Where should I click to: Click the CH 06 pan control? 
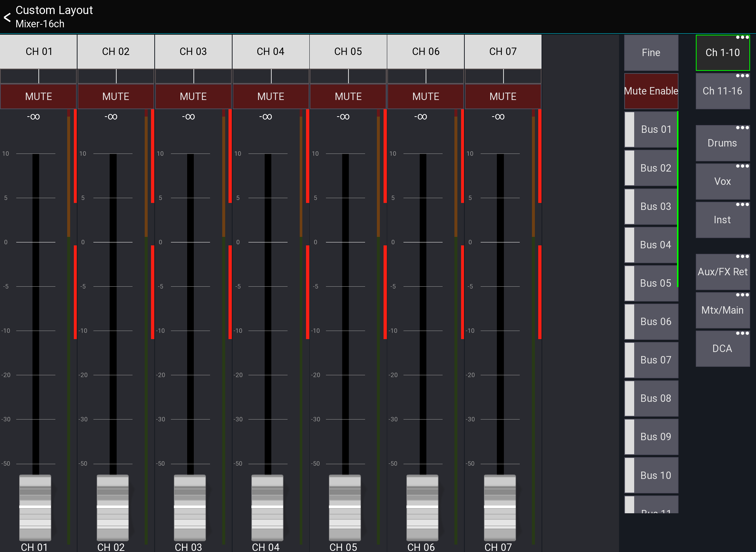[426, 76]
